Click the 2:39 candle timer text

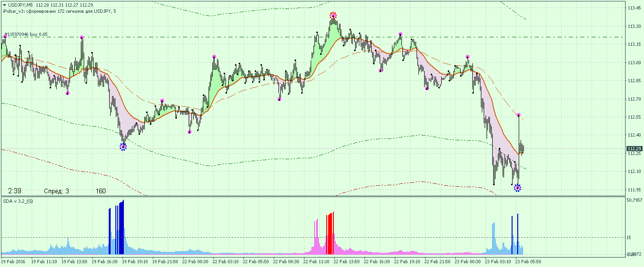(14, 191)
